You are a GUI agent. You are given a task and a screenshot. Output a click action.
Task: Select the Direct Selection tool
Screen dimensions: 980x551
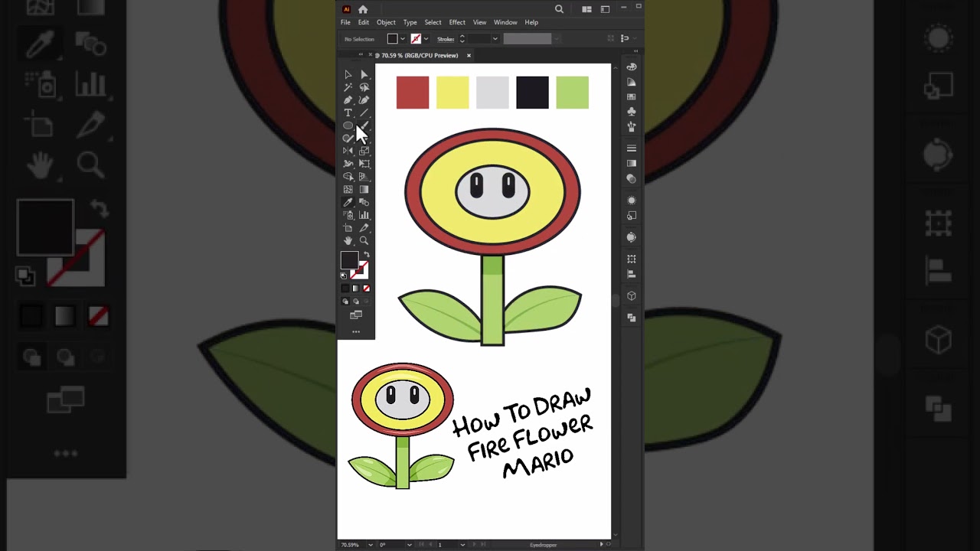coord(364,74)
